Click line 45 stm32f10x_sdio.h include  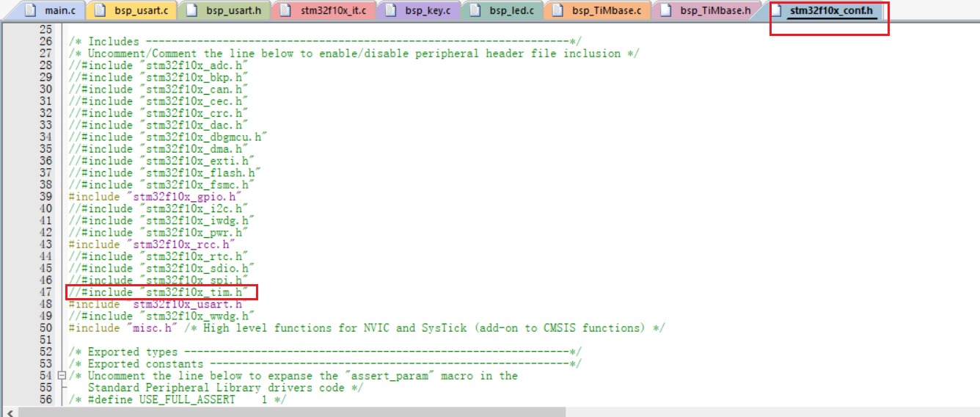pos(161,268)
